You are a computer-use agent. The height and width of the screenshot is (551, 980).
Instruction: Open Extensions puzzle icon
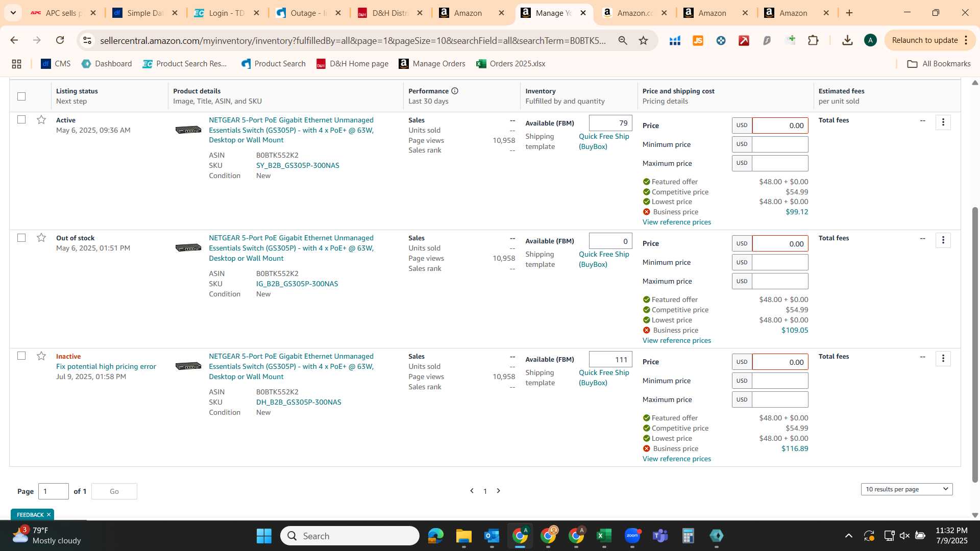point(813,40)
